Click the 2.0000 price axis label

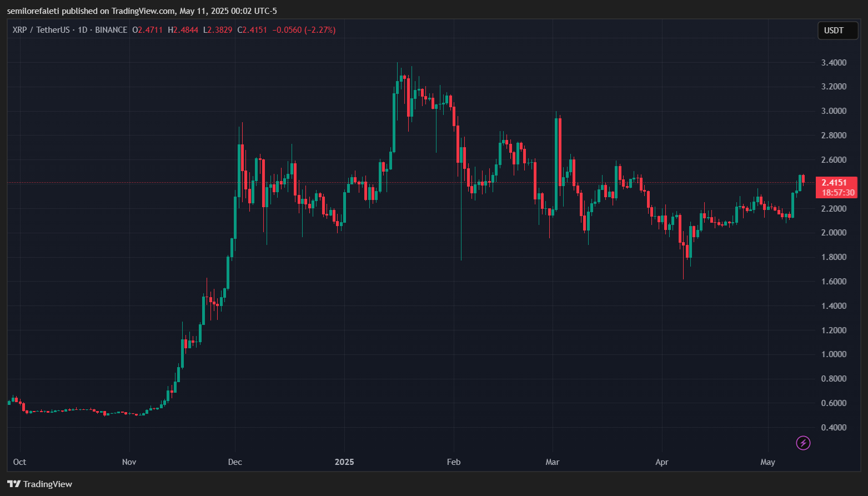point(834,233)
